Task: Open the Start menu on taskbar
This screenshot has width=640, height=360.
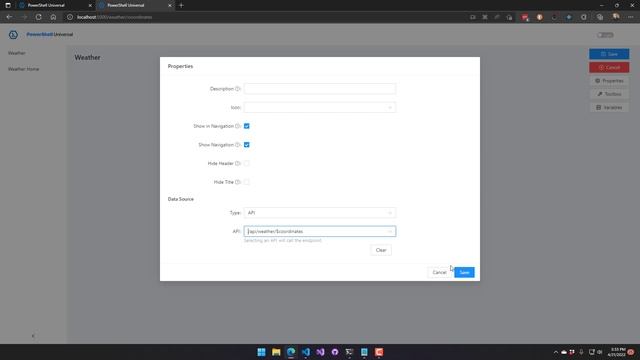Action: click(261, 352)
